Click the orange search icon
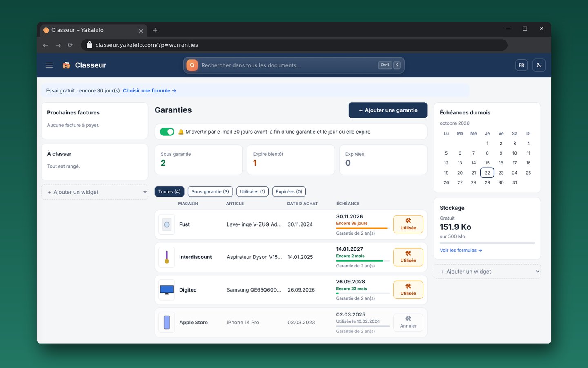 tap(192, 65)
